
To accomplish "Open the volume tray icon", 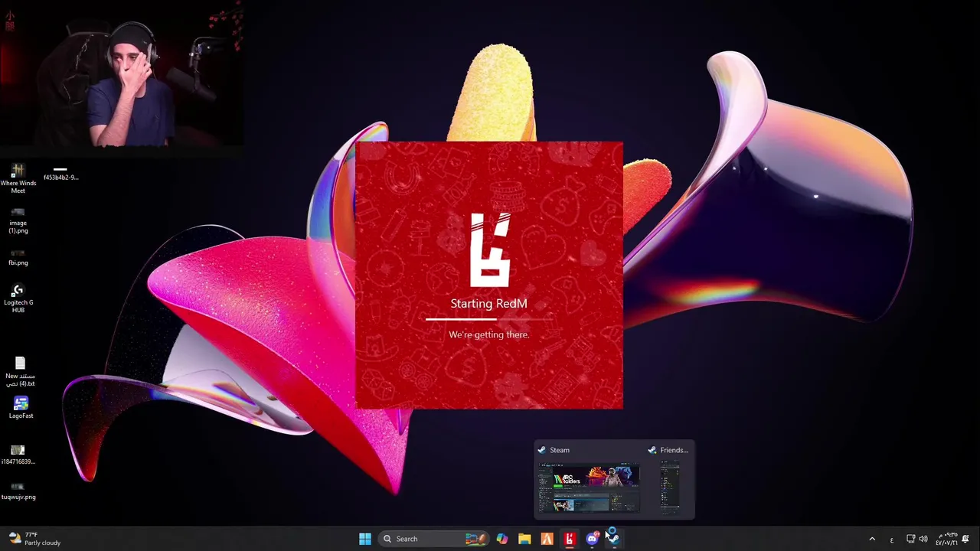I will pyautogui.click(x=923, y=539).
